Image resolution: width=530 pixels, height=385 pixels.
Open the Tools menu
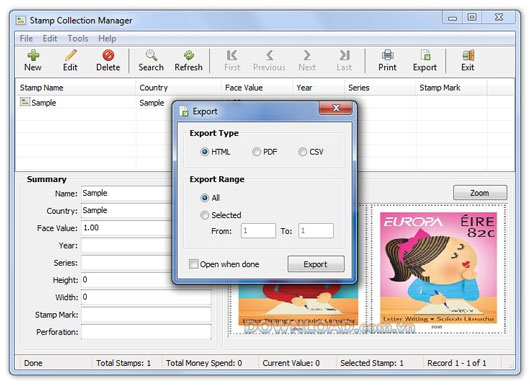click(78, 39)
